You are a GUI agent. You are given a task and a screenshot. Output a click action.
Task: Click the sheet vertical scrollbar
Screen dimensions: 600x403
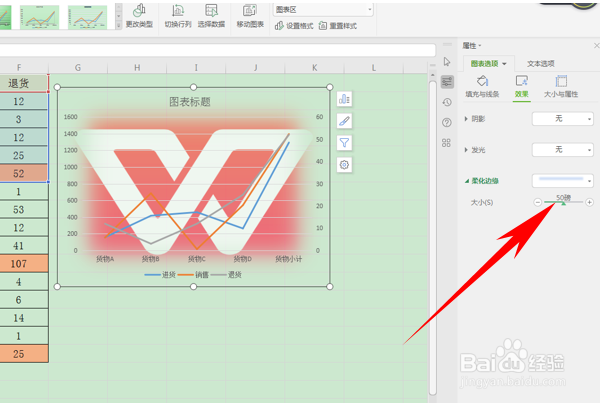(x=433, y=237)
